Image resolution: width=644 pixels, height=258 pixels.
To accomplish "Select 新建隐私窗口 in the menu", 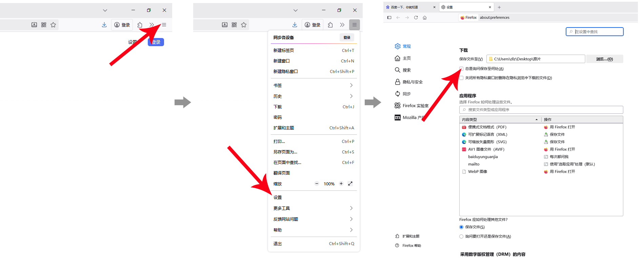I will click(286, 71).
